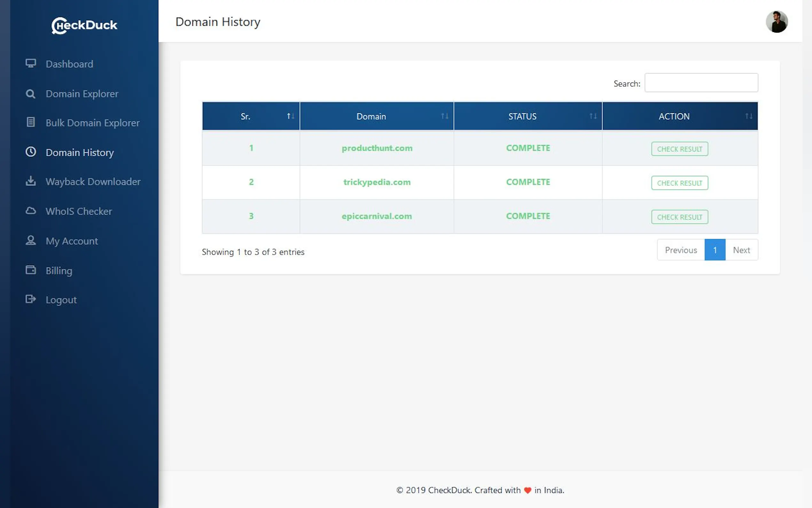The height and width of the screenshot is (508, 812).
Task: Focus the Search input field
Action: point(701,83)
